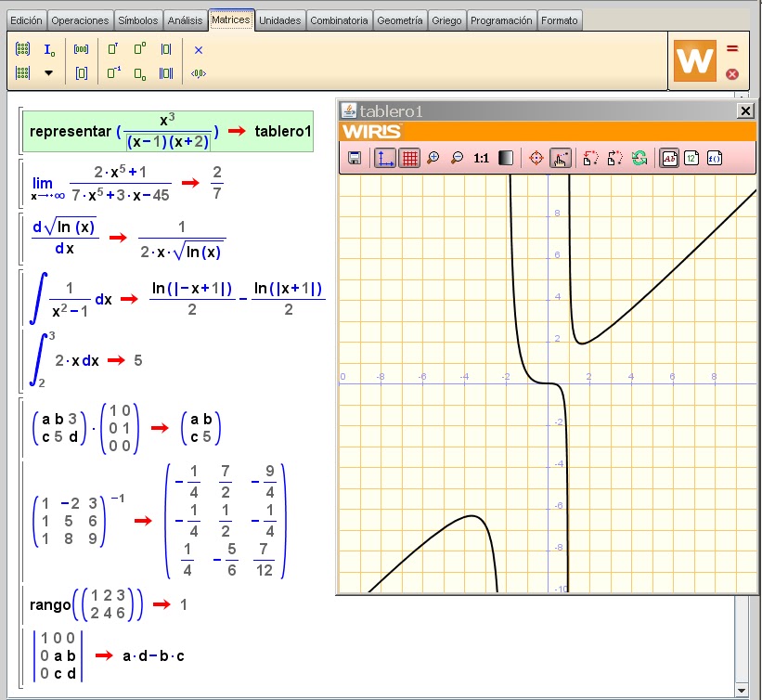The height and width of the screenshot is (700, 762).
Task: Insert the cross product symbol
Action: [x=199, y=49]
